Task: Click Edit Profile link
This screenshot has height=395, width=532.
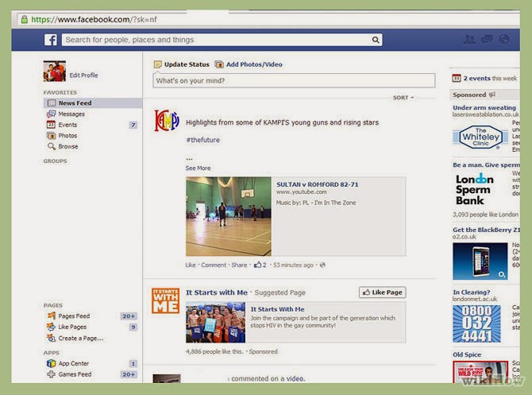Action: coord(83,75)
